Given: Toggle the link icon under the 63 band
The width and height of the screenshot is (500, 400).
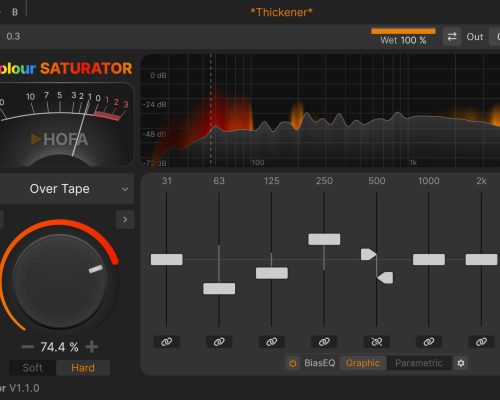Looking at the screenshot, I should pos(219,342).
